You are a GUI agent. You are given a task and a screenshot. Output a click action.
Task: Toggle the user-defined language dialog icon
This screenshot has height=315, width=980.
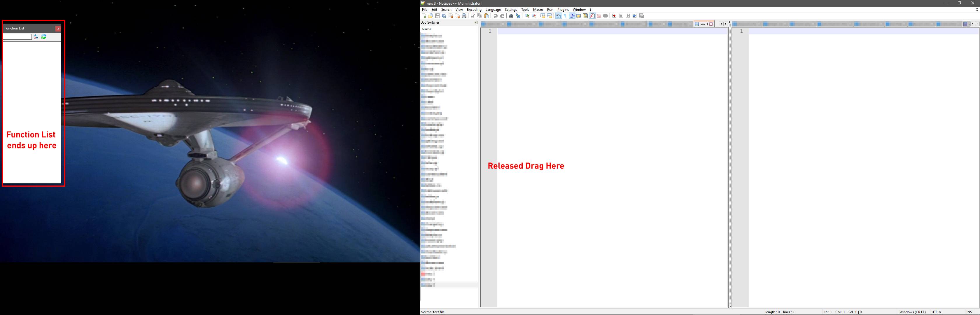pos(579,16)
